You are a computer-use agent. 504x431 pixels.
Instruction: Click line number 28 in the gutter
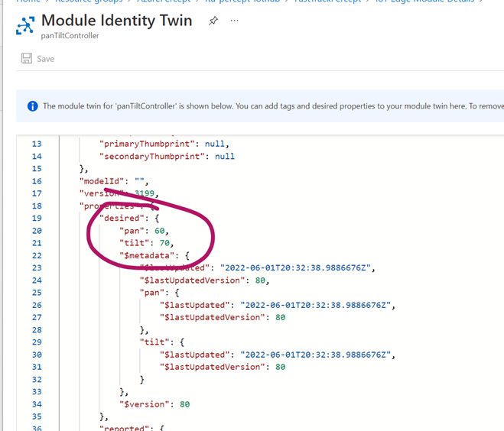coord(37,330)
